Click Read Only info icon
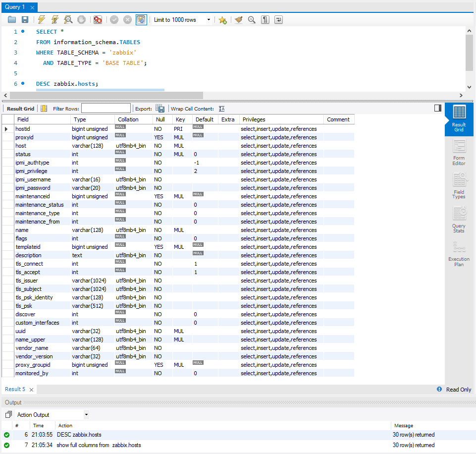The width and height of the screenshot is (476, 454). (x=439, y=389)
